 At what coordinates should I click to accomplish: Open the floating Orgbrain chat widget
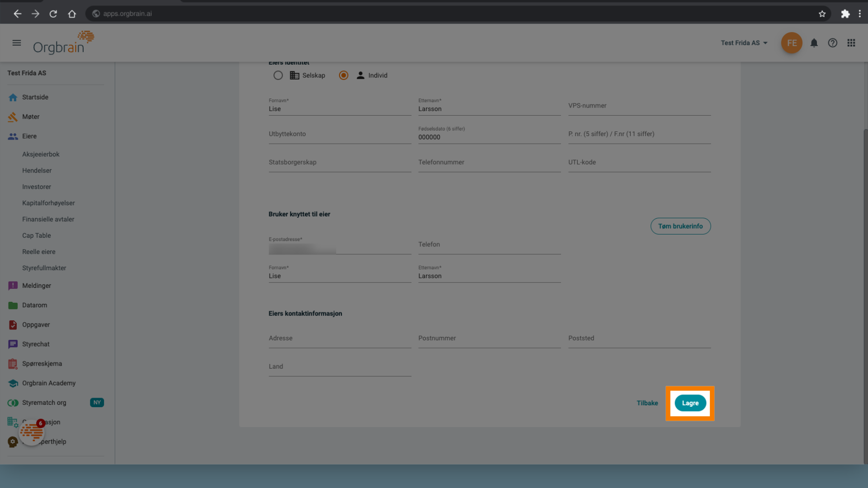tap(32, 432)
